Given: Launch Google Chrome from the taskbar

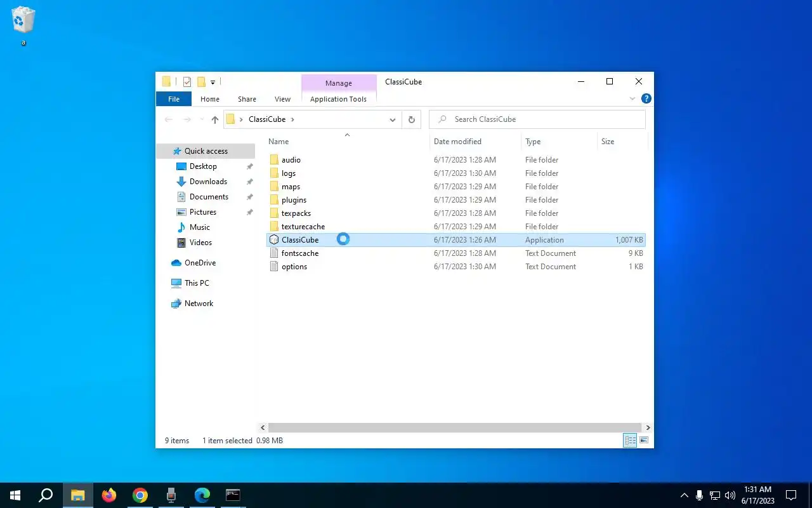Looking at the screenshot, I should [140, 495].
